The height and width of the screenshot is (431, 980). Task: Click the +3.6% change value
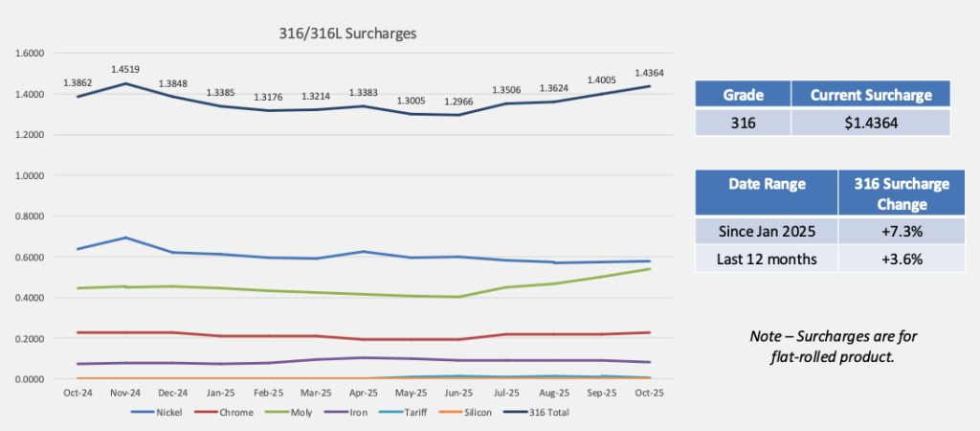[894, 259]
